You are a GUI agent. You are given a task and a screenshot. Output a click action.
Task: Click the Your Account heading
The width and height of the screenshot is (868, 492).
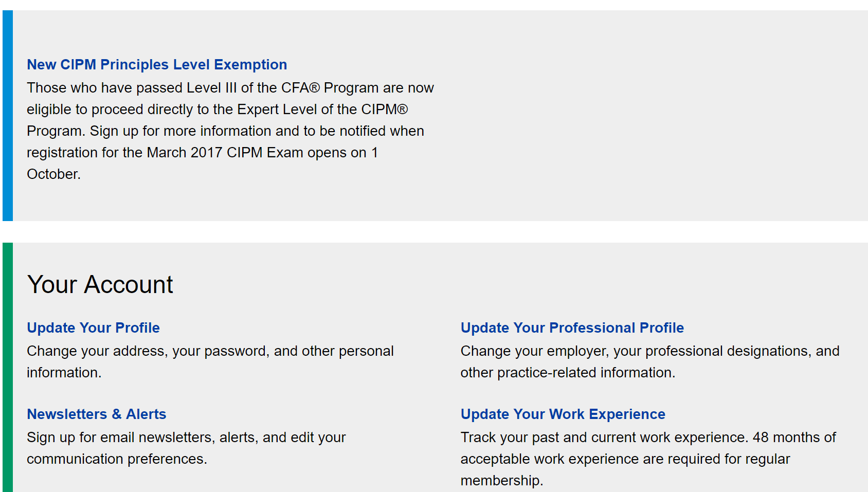click(100, 285)
